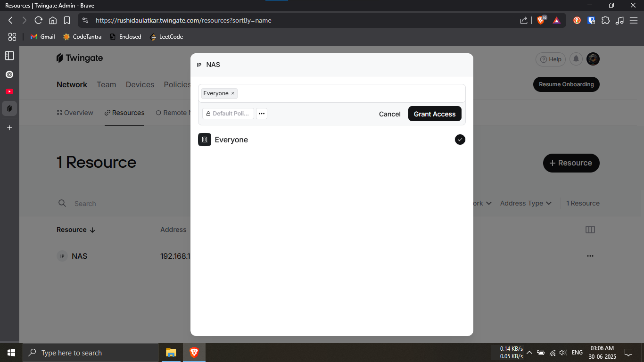Open the Default Policy selector
Image resolution: width=644 pixels, height=362 pixels.
(x=228, y=114)
